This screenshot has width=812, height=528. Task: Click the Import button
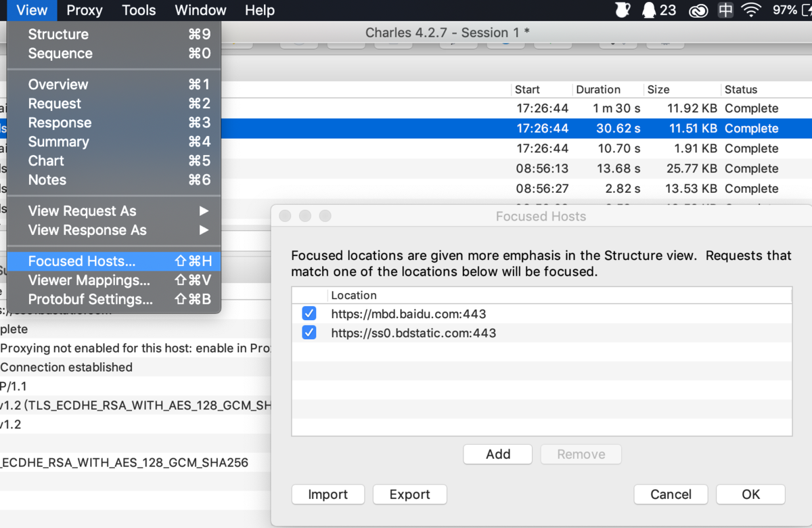328,494
